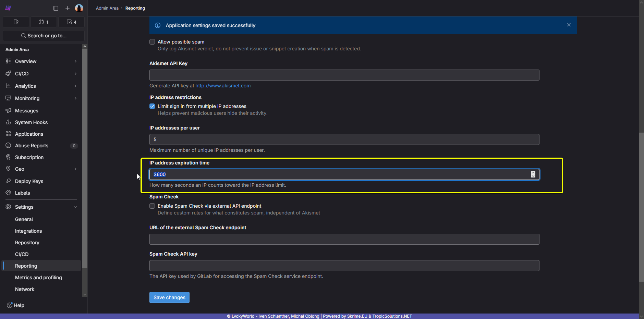Dismiss the settings saved success banner
The image size is (644, 319).
[569, 25]
